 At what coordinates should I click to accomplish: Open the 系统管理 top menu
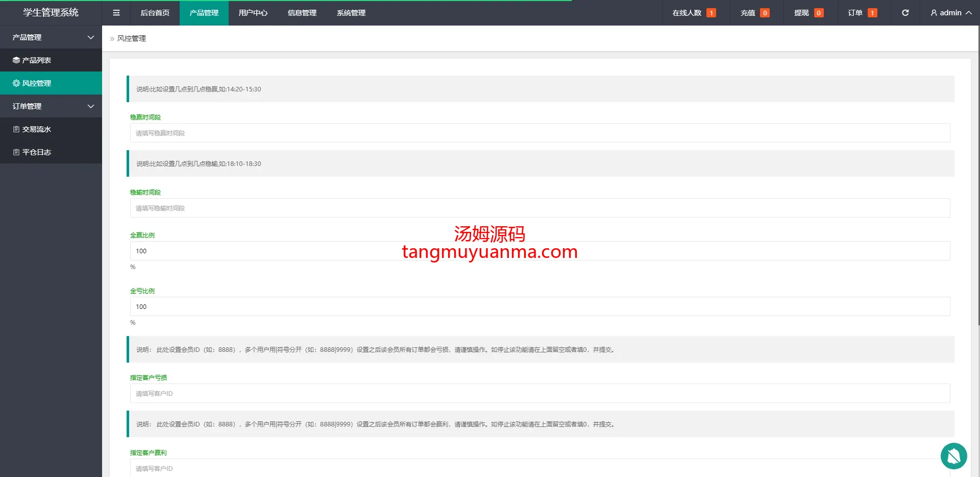coord(351,13)
